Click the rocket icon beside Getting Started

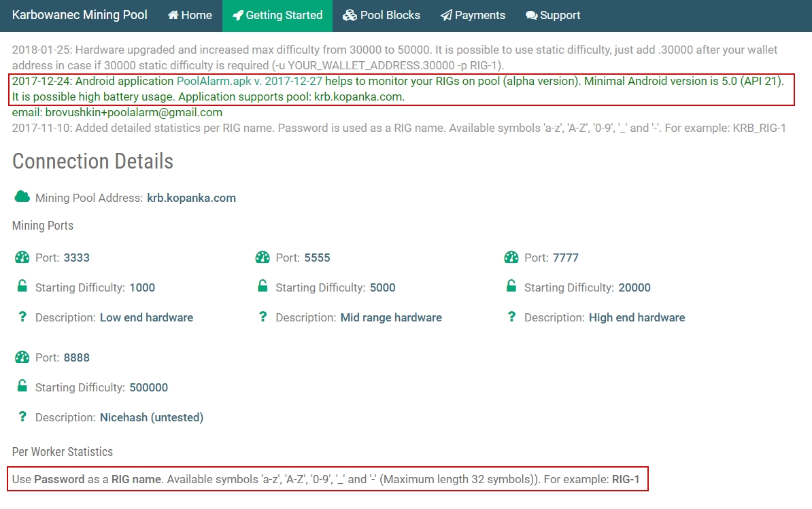click(238, 16)
